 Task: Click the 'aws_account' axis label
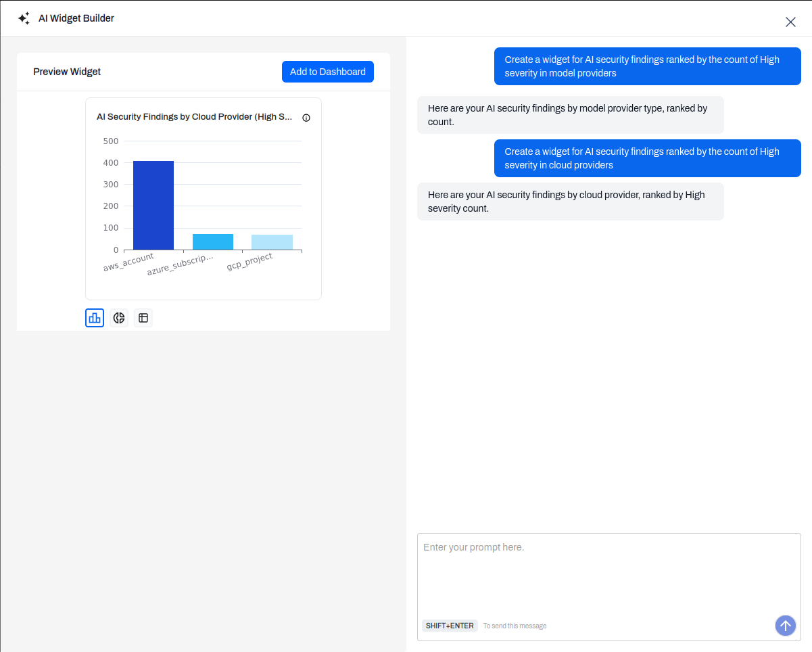click(128, 262)
